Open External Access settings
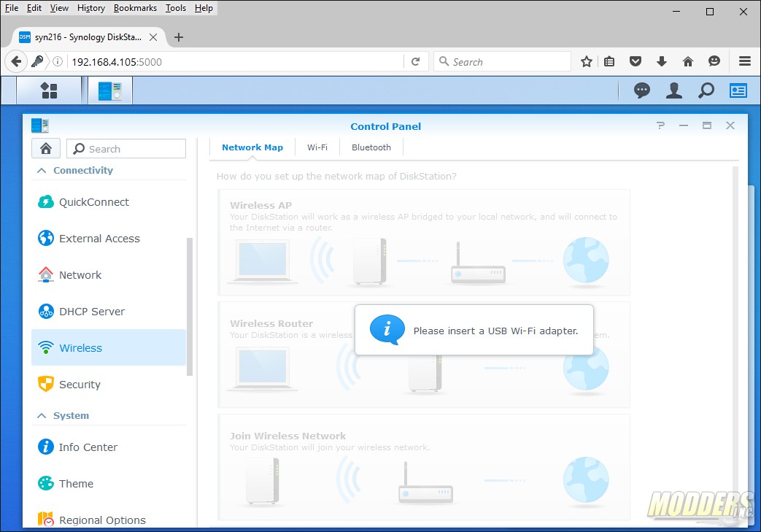 click(109, 239)
